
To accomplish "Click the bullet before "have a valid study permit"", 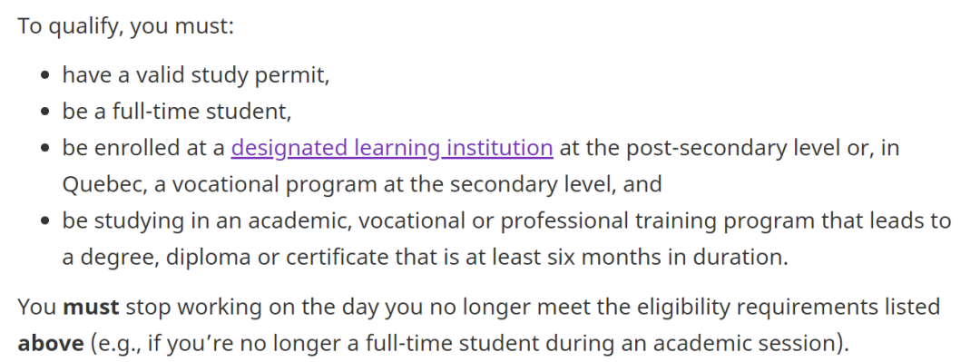I will [x=44, y=75].
